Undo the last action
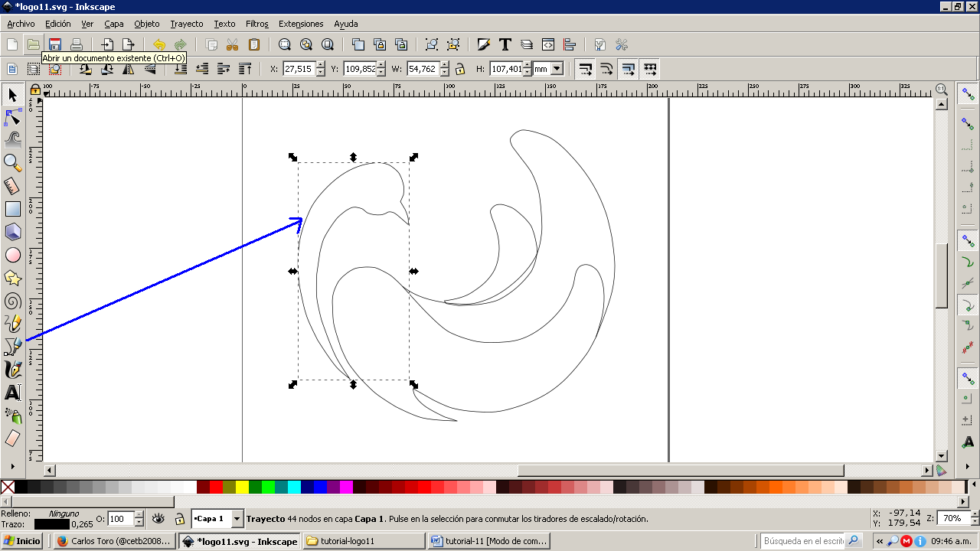The width and height of the screenshot is (980, 551). (158, 44)
